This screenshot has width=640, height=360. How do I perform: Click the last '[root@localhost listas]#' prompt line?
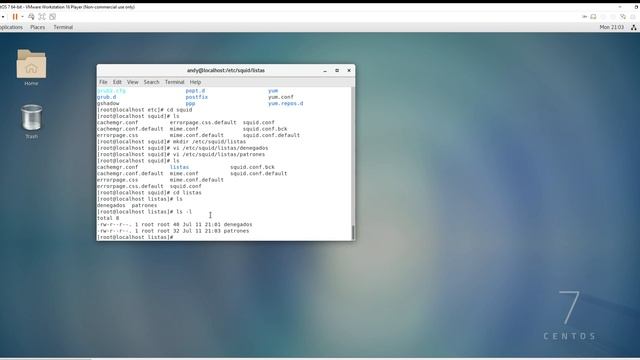pyautogui.click(x=135, y=237)
